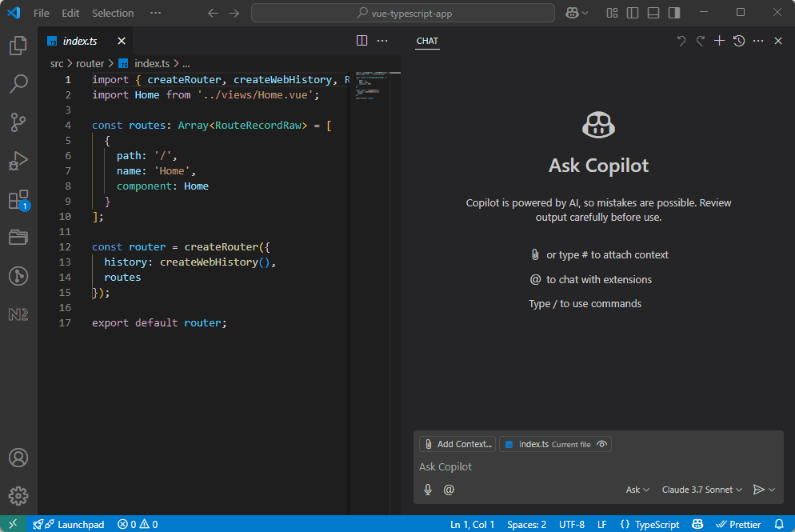Click the split editor right icon
The image size is (795, 532).
click(x=362, y=41)
